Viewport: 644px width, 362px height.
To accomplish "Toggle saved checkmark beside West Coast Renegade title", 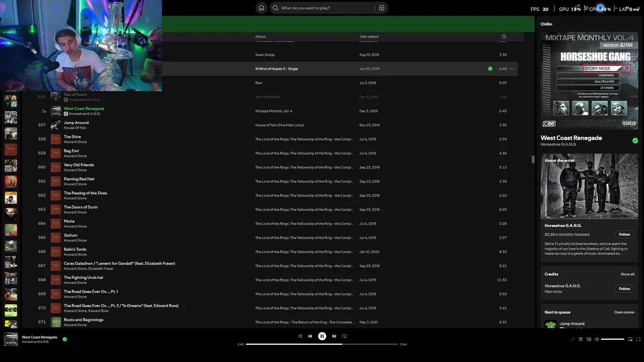I will pos(635,141).
